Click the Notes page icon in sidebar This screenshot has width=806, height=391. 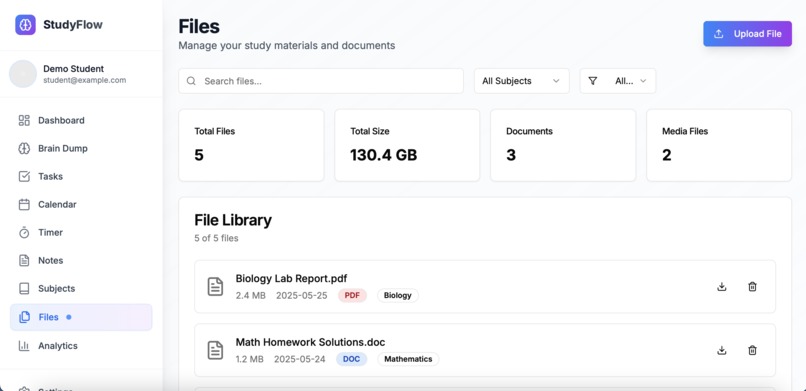(x=24, y=260)
